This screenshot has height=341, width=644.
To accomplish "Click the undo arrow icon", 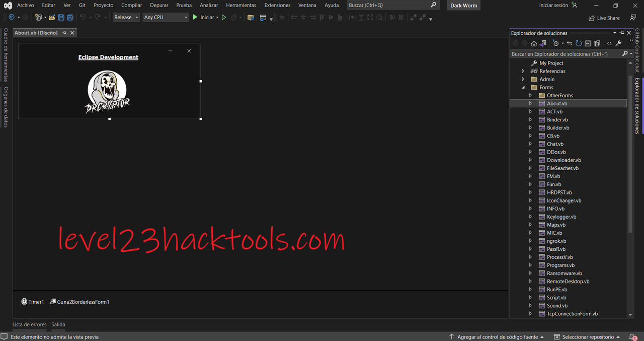I will click(83, 17).
